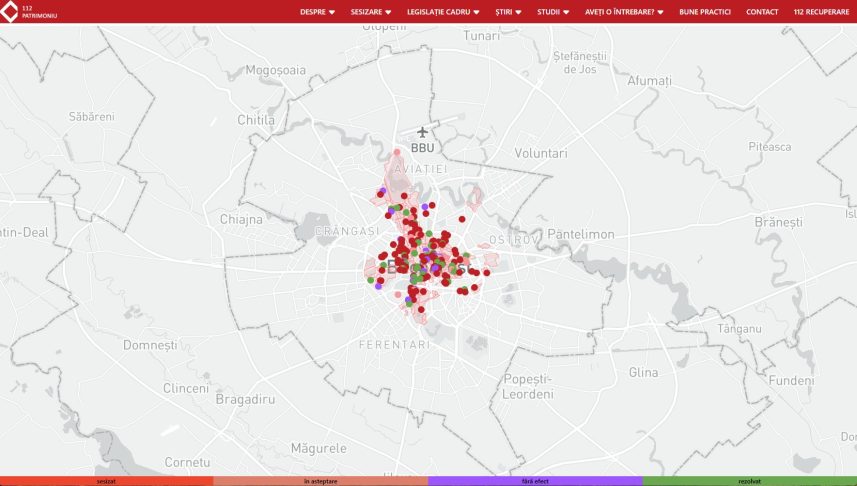
Task: Open the LEGISLAȚIE CADRU dropdown
Action: tap(443, 11)
